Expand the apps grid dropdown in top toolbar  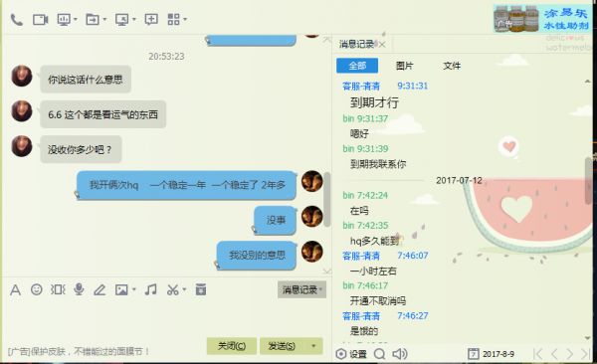pyautogui.click(x=185, y=19)
